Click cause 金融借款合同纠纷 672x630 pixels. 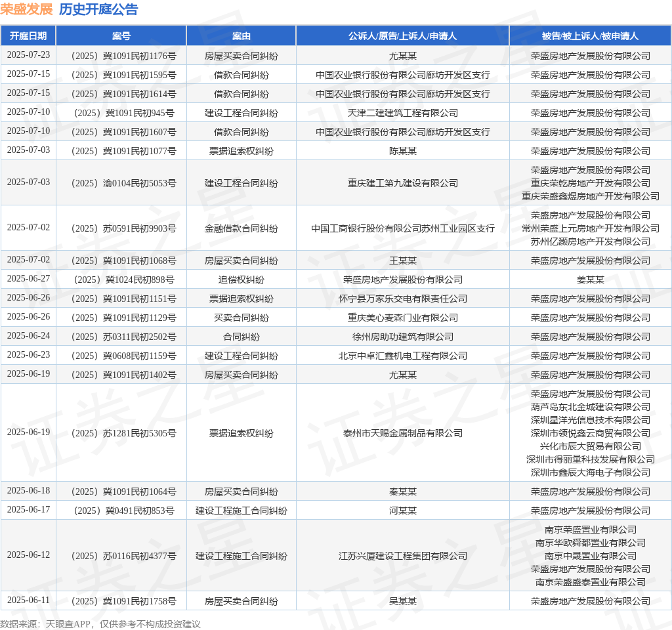pos(241,228)
